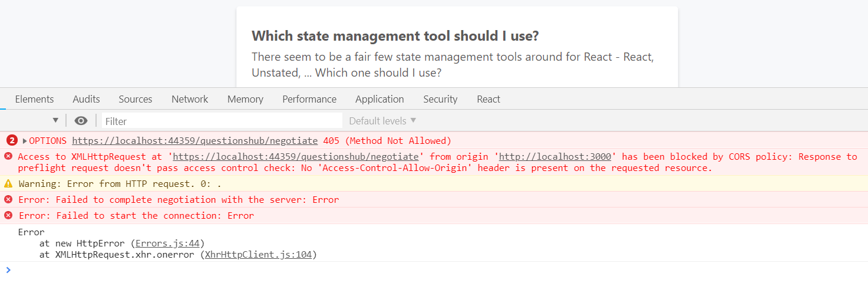
Task: Open the Application tab
Action: 379,99
